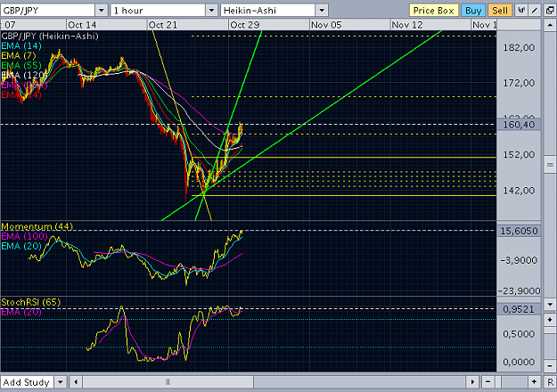This screenshot has height=392, width=557.
Task: Click the lower vertical zoom slider handle
Action: [x=550, y=331]
